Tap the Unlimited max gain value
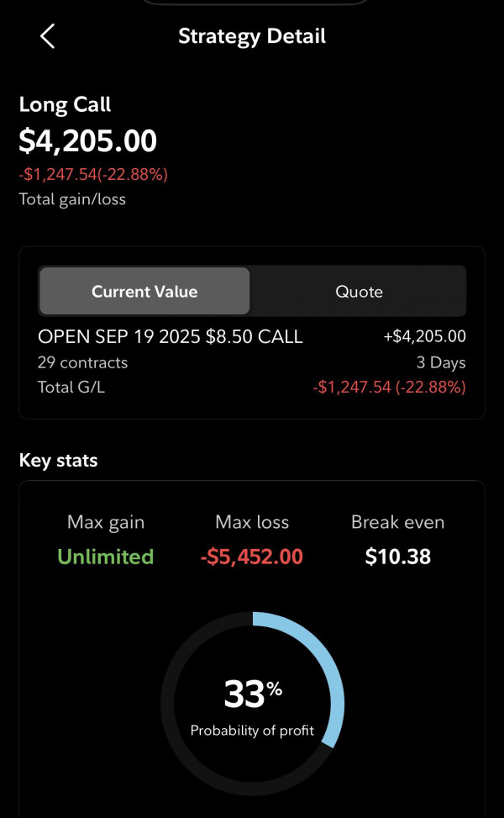The width and height of the screenshot is (504, 818). 106,557
